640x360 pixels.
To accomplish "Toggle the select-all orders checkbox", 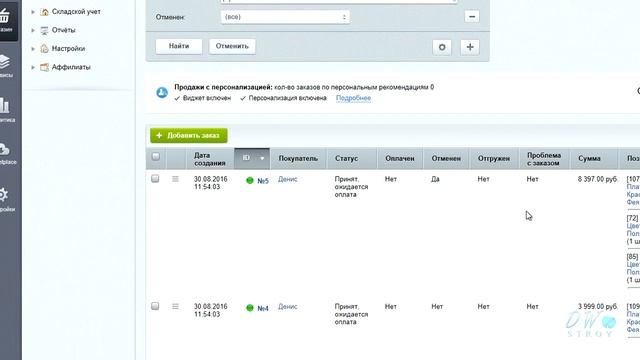I will 156,156.
